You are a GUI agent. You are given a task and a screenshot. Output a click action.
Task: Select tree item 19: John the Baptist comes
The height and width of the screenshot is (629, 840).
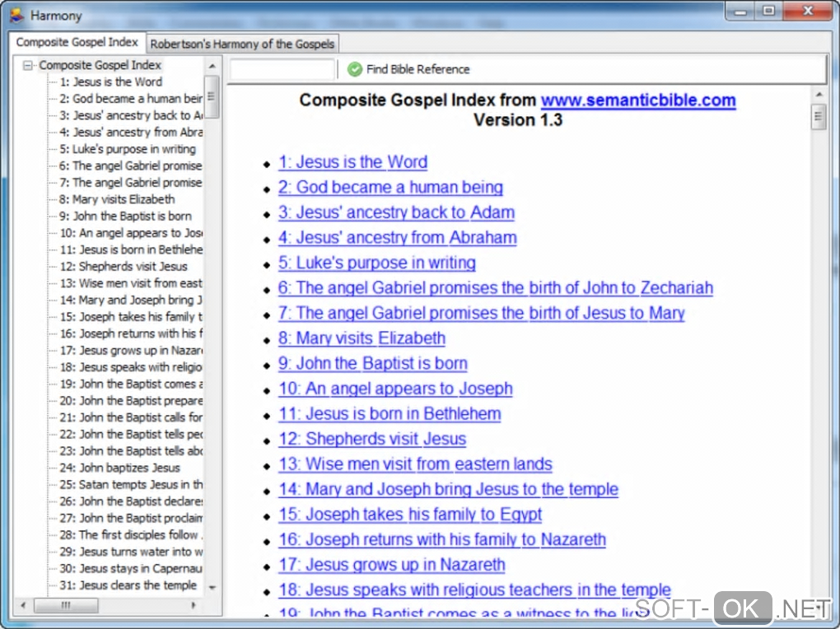(x=131, y=384)
